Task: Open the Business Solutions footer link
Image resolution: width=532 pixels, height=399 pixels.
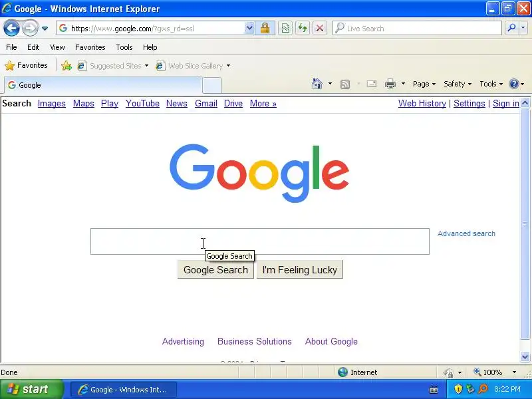Action: coord(255,341)
